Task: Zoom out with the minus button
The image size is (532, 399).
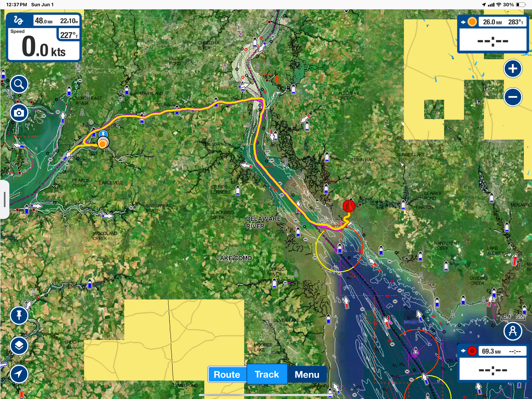Action: coord(512,97)
